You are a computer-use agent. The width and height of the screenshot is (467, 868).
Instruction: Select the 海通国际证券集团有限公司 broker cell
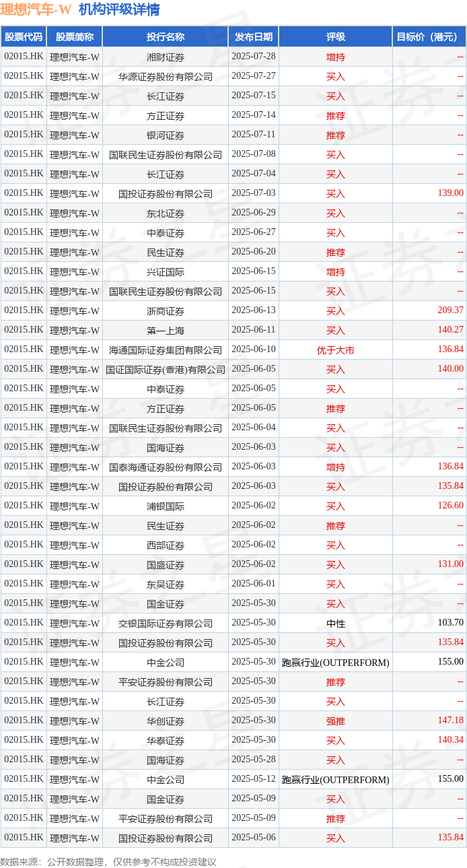(166, 350)
